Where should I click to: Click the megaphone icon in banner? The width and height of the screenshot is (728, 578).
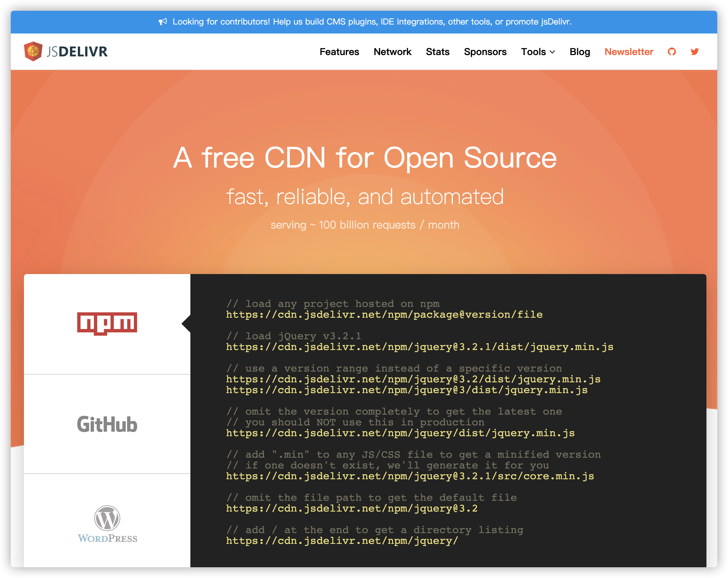tap(163, 22)
